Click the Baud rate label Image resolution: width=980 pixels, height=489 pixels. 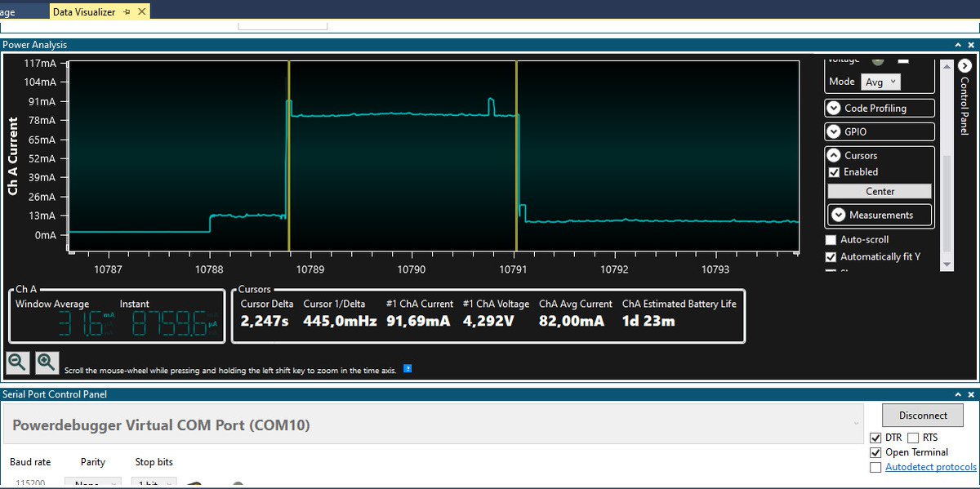click(30, 462)
